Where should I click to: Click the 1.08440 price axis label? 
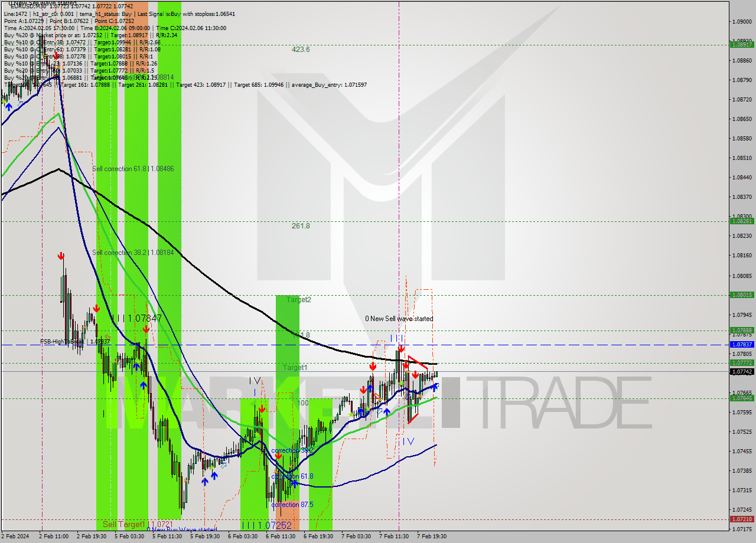[742, 177]
